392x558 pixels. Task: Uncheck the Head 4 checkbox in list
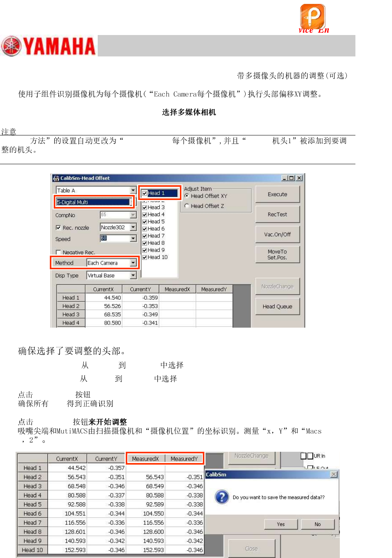(x=145, y=214)
